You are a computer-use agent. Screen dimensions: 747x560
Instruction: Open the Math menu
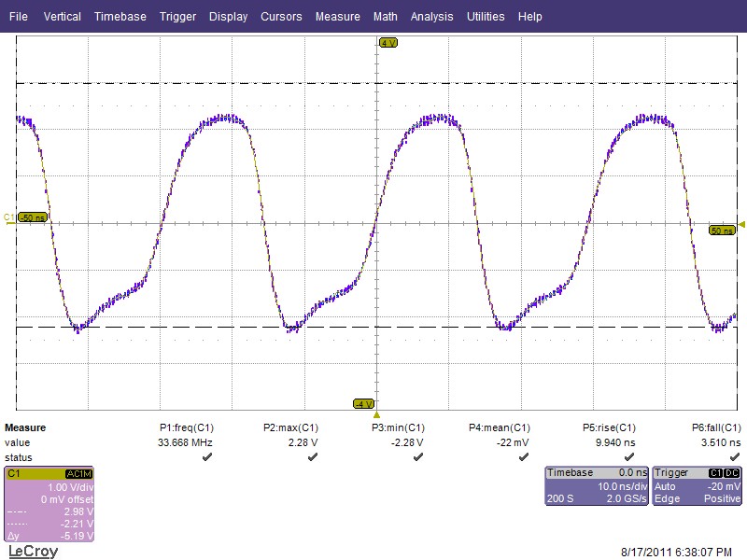[x=385, y=17]
